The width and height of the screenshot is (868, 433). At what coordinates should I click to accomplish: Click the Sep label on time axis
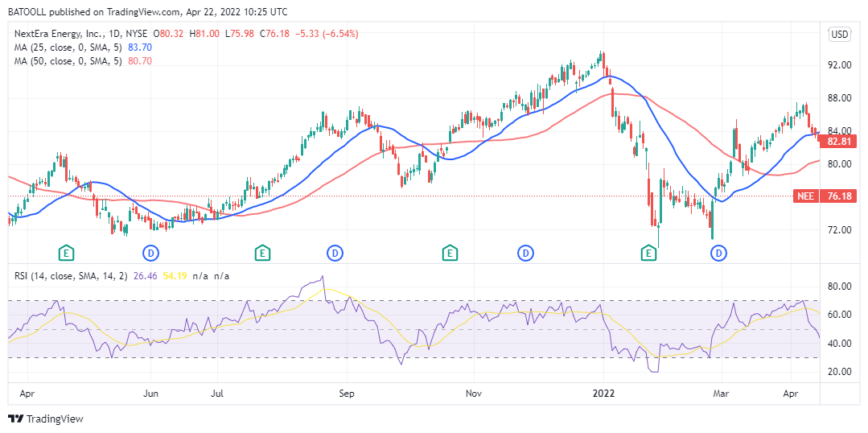click(x=347, y=394)
